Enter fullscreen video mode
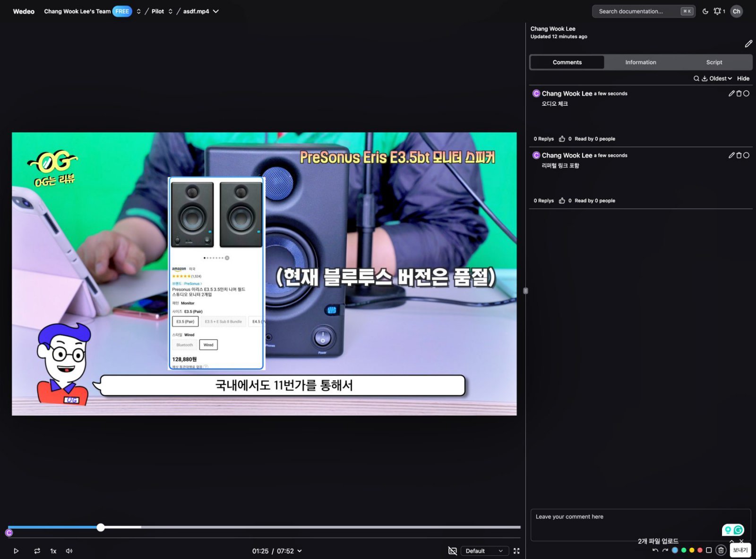The height and width of the screenshot is (559, 756). (x=516, y=551)
